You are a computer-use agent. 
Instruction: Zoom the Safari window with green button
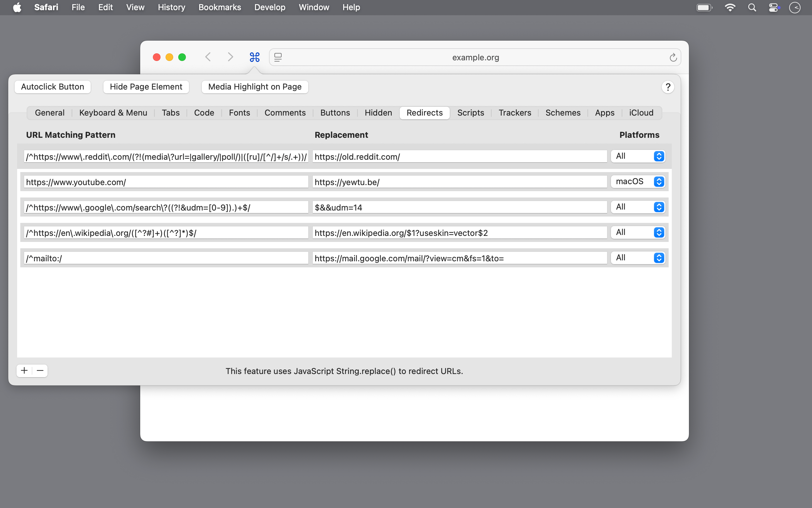point(182,57)
